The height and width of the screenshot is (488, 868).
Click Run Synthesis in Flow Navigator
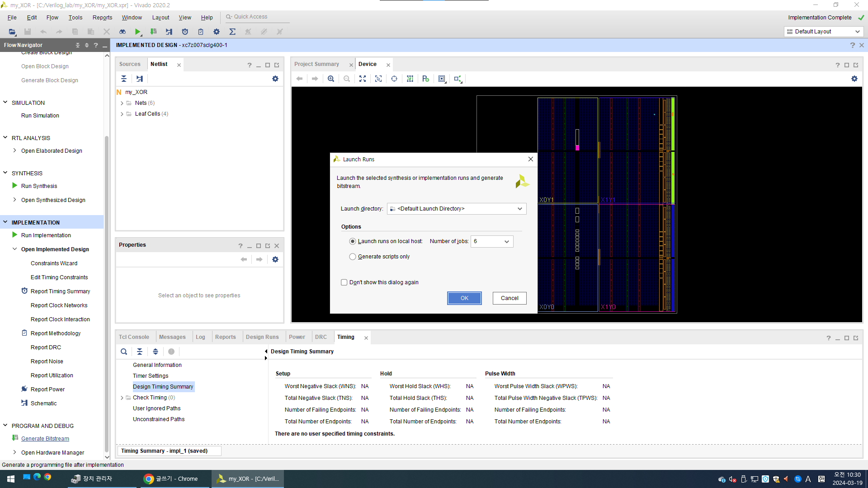point(39,186)
